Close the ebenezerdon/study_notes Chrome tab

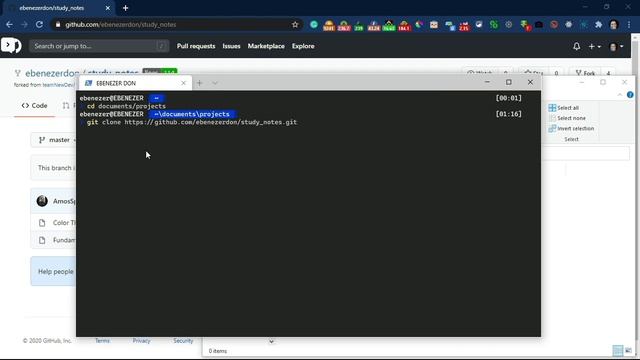[x=108, y=8]
